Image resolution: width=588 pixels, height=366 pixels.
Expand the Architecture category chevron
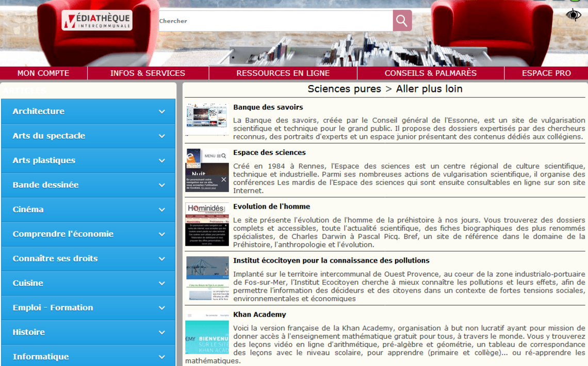(162, 112)
